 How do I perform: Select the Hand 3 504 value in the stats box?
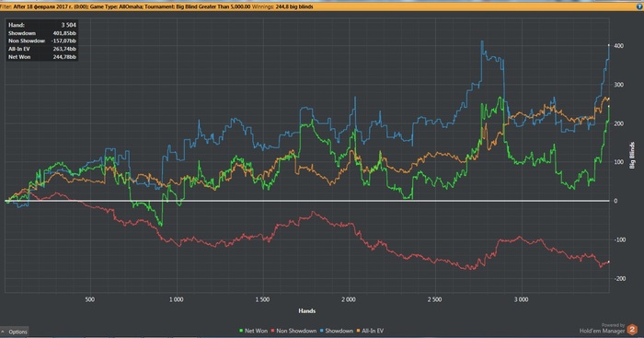[x=69, y=25]
